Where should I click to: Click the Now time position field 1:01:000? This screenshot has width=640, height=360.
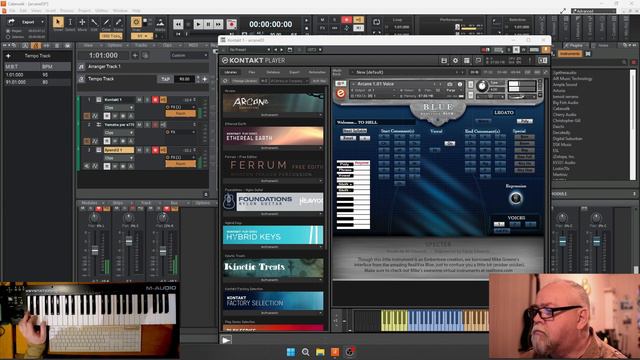coord(103,56)
